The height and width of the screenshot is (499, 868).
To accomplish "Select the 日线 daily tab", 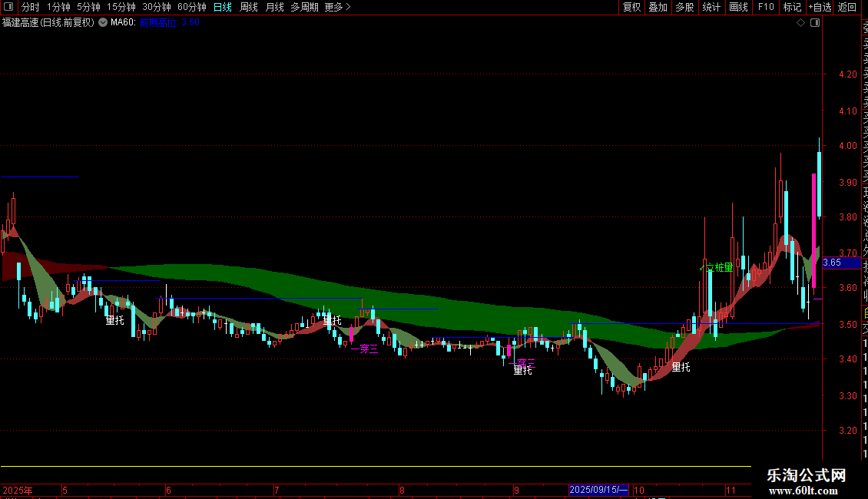I will (223, 7).
